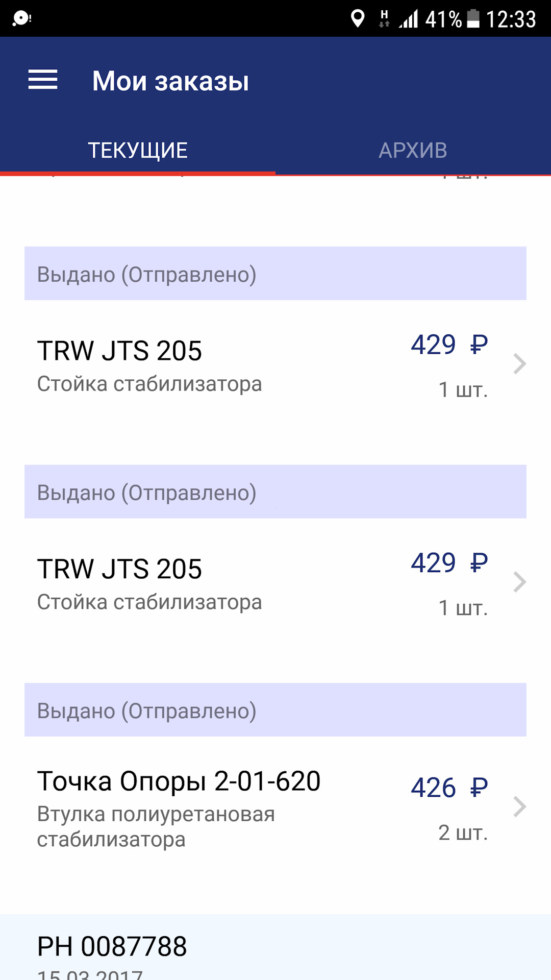
Task: Tap the Втулка полиуретановая стабилизатора description
Action: click(156, 826)
